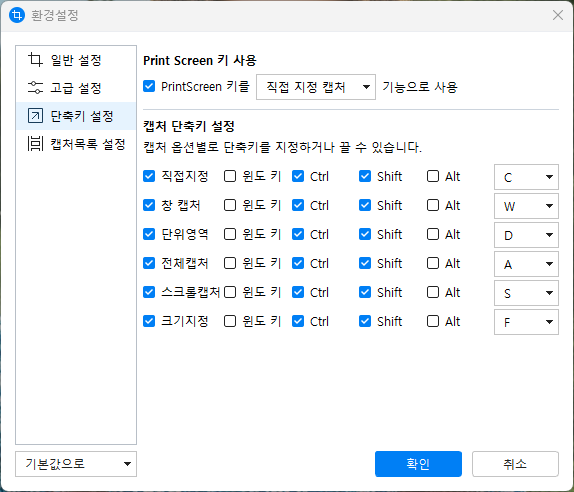Toggle the 스크롤캡처 shortcut checkbox
Screen dimensions: 574x492
point(149,292)
